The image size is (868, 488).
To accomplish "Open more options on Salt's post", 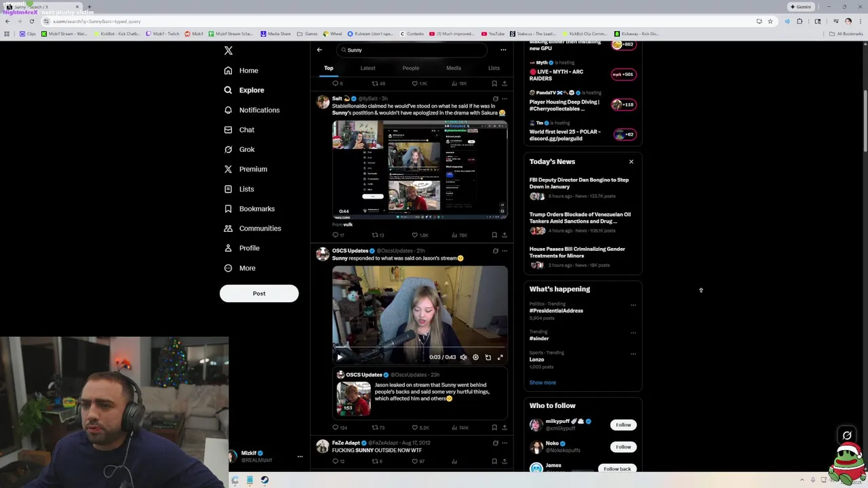I will [x=504, y=99].
